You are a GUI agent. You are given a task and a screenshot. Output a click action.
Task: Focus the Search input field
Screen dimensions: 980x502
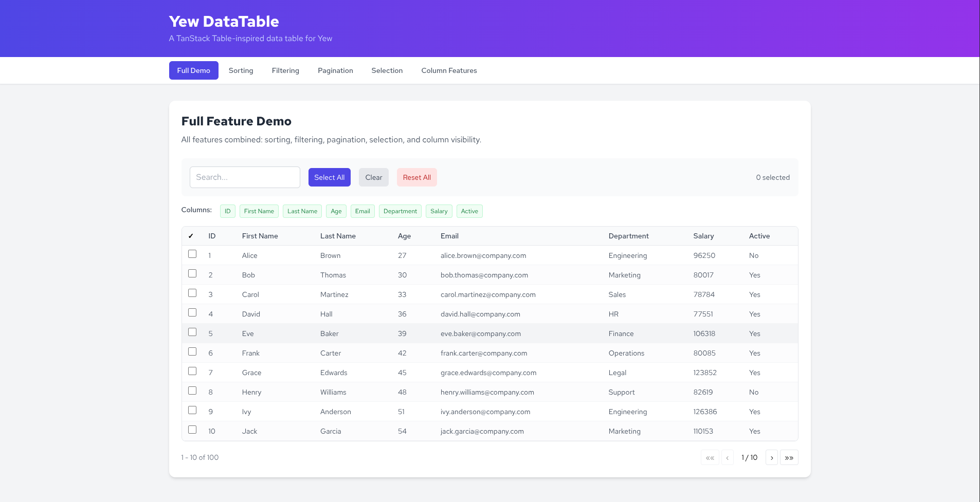(245, 177)
